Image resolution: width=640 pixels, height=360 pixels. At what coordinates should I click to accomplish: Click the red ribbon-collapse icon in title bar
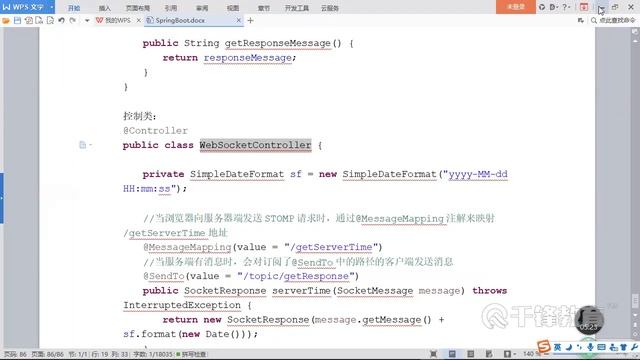[x=584, y=7]
